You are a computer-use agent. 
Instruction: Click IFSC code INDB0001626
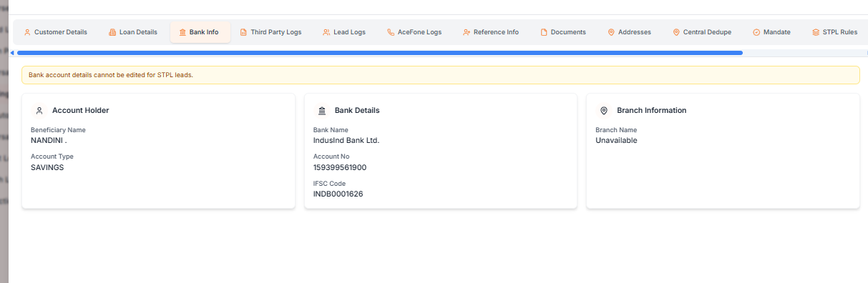pos(338,194)
